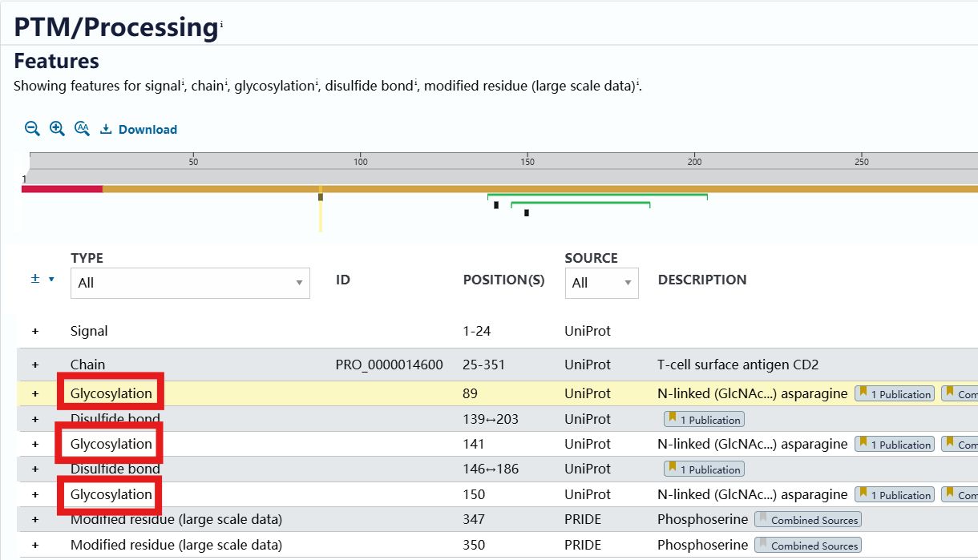
Task: Expand the Signal row
Action: click(x=35, y=332)
